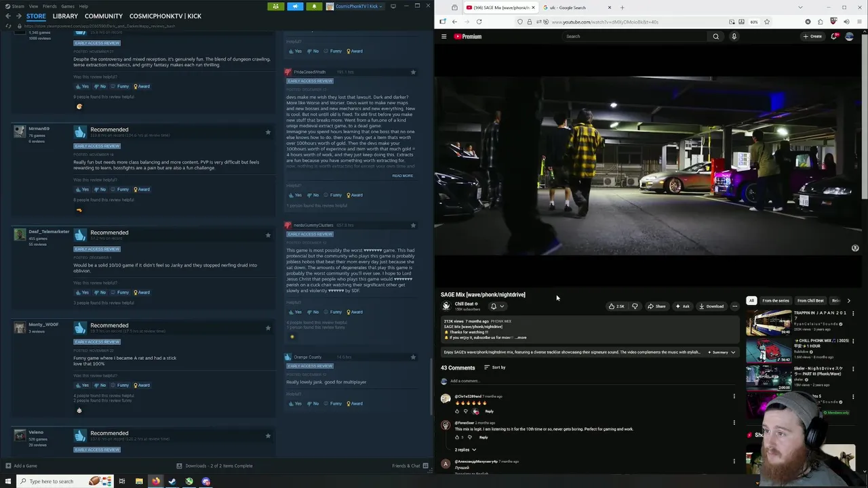The image size is (868, 488).
Task: Open CosmicPhonkTV account dropdown in Steam
Action: [355, 6]
